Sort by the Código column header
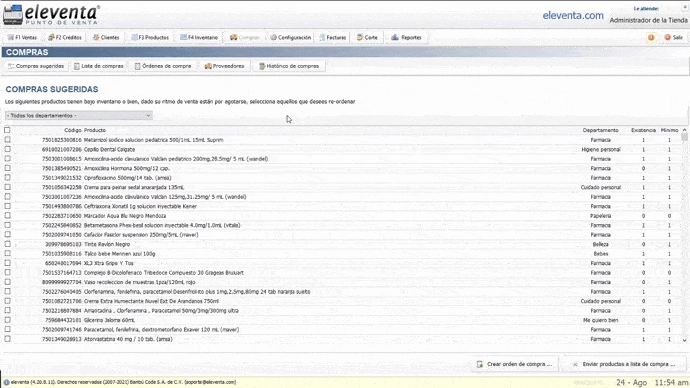The image size is (690, 388). pos(73,130)
